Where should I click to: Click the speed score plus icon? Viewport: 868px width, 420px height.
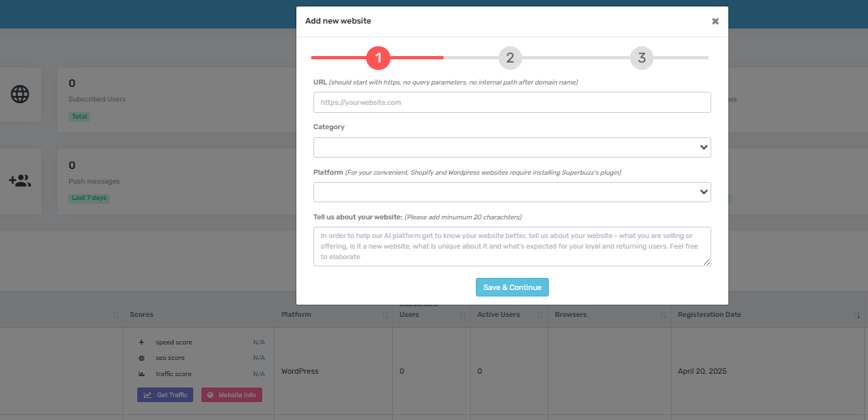141,342
